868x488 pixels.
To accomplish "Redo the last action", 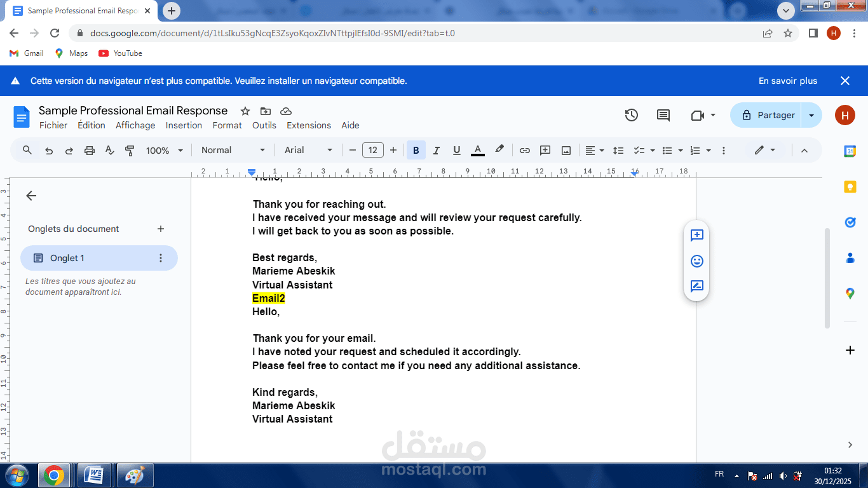I will click(69, 151).
